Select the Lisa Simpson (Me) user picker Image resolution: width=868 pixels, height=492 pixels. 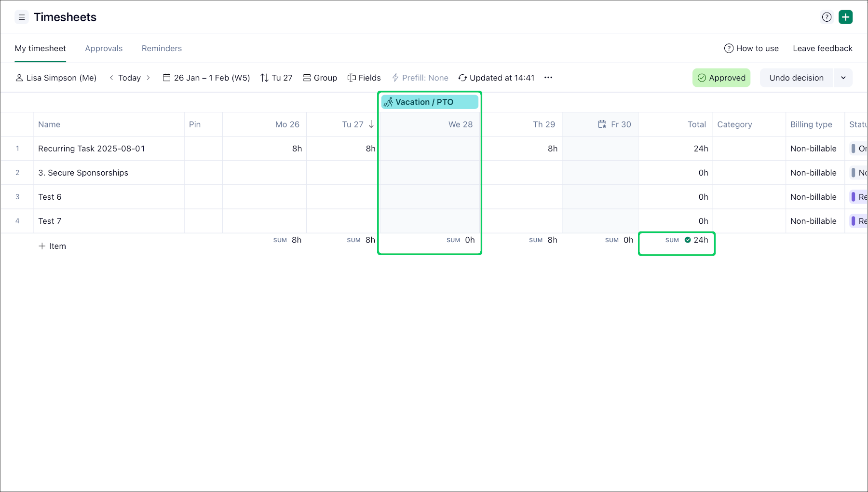[56, 78]
